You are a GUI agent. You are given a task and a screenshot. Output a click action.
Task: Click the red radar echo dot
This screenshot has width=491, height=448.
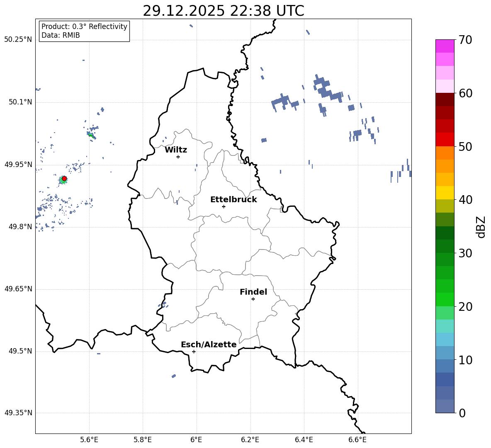(x=64, y=179)
